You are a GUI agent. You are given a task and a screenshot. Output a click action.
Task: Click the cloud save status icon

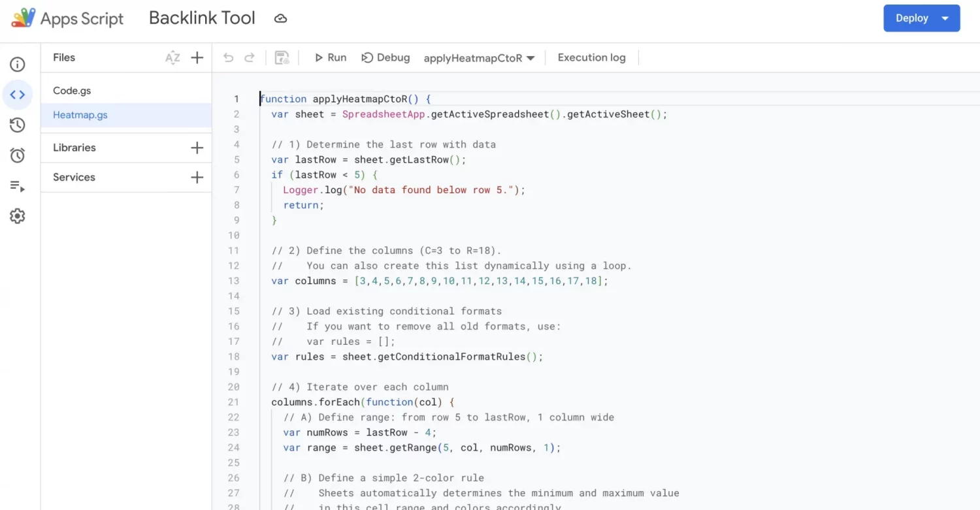[280, 18]
